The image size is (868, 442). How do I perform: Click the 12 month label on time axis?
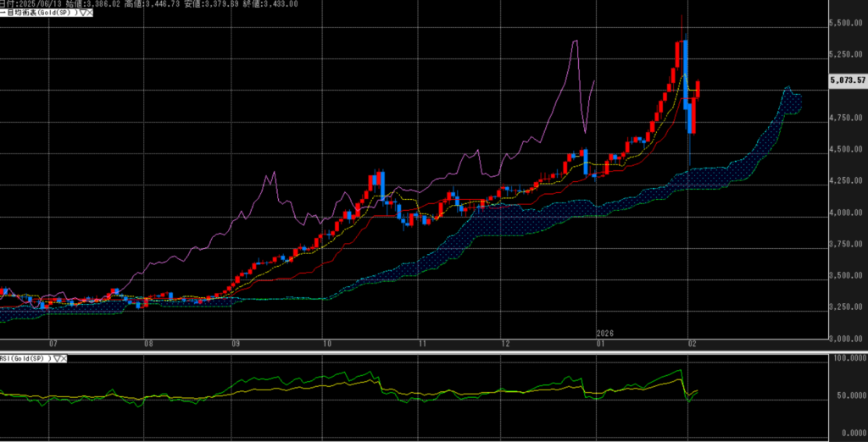click(x=505, y=344)
